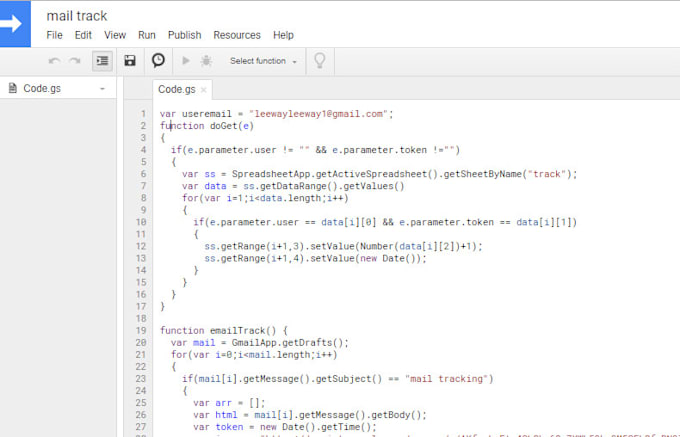Open the Publish menu
The image size is (680, 437).
(184, 35)
